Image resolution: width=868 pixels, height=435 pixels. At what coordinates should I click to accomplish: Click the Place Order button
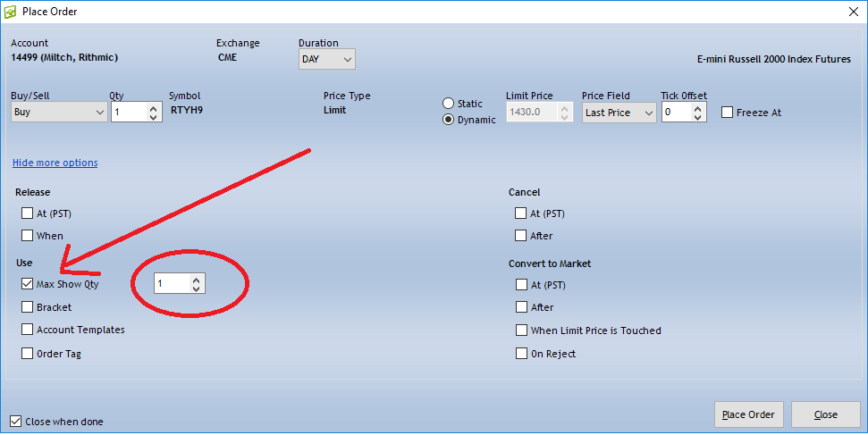[749, 414]
